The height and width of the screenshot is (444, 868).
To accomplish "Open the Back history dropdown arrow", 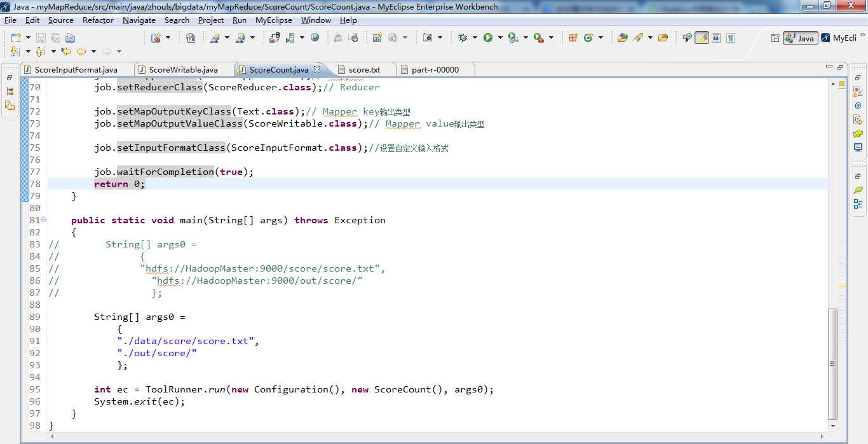I will 93,51.
